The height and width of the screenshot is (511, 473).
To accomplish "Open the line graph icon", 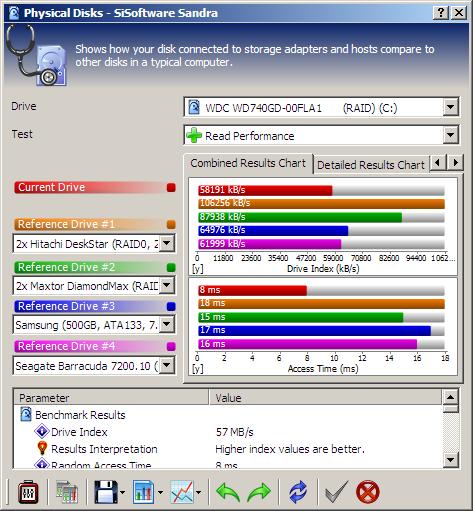I will [x=182, y=492].
